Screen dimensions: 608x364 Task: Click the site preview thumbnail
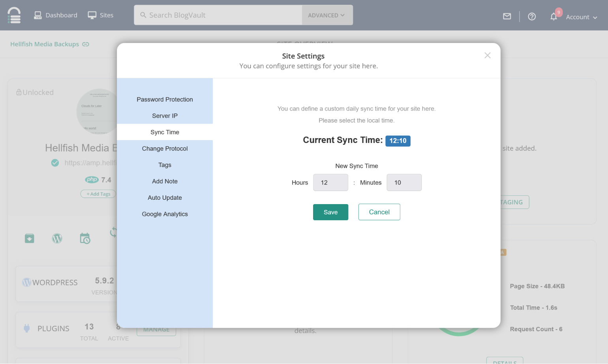click(97, 111)
